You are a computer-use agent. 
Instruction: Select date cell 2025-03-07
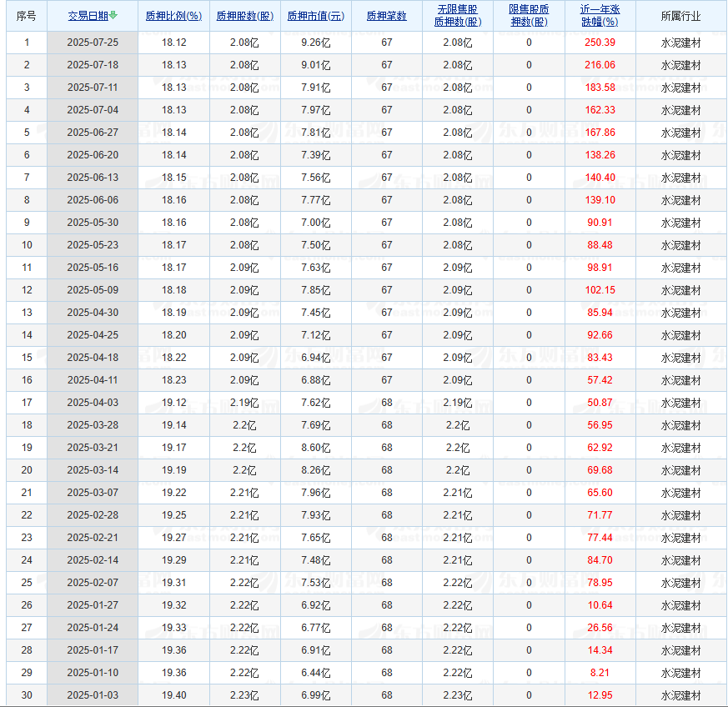pos(93,493)
